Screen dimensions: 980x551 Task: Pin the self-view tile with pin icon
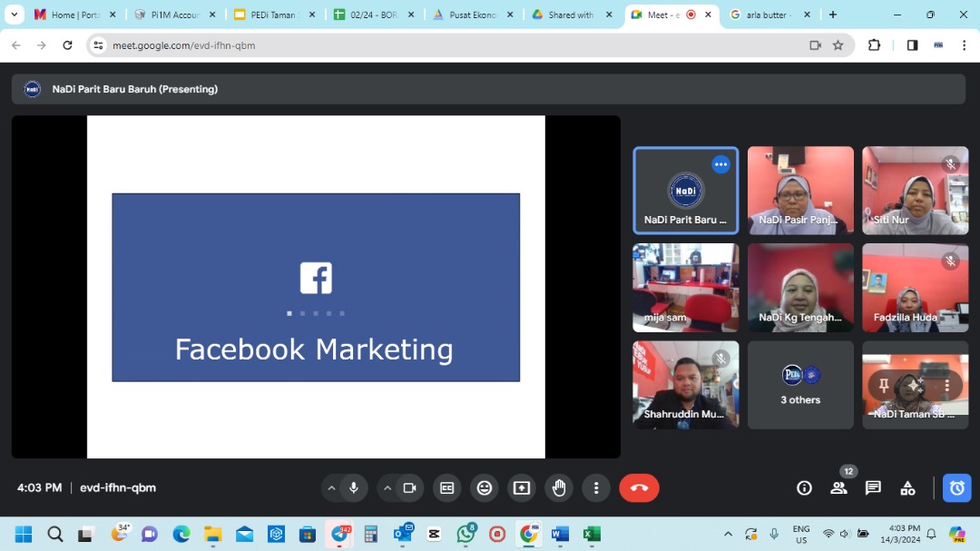884,386
